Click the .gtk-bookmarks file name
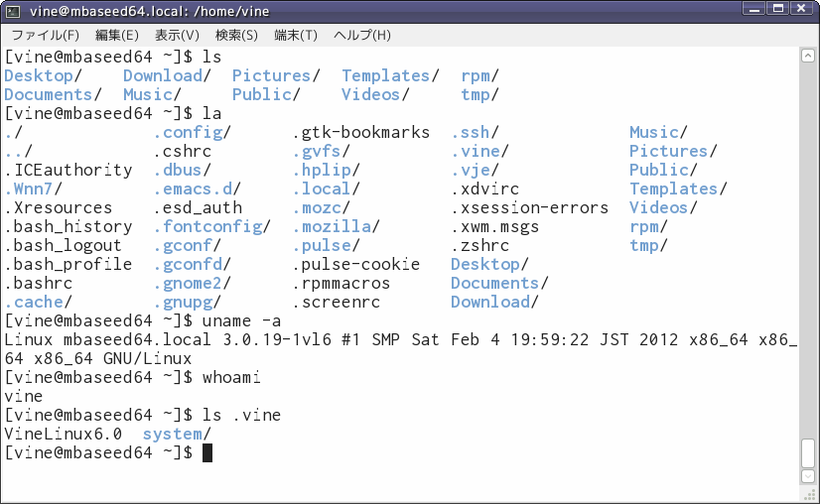This screenshot has height=504, width=820. [361, 133]
